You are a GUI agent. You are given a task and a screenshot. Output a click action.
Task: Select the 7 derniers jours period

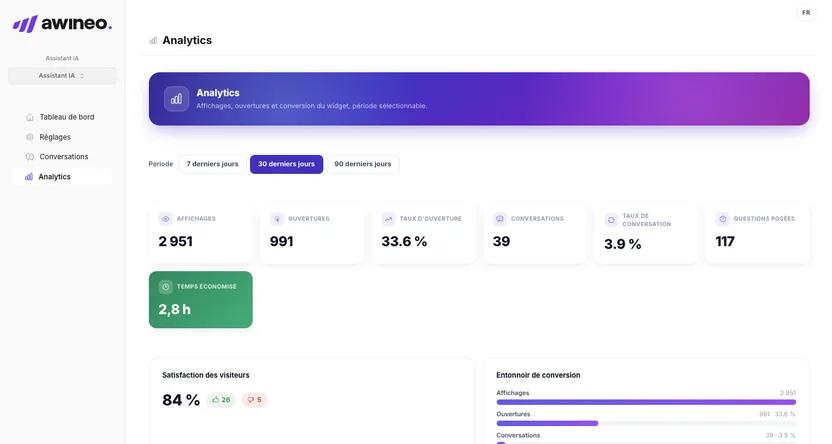[x=212, y=164]
